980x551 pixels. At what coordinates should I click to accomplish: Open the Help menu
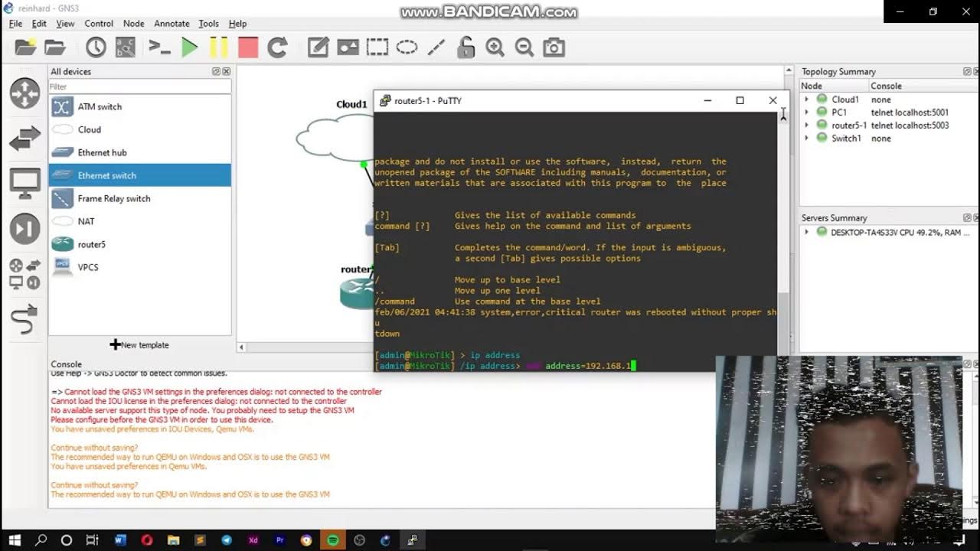[237, 24]
